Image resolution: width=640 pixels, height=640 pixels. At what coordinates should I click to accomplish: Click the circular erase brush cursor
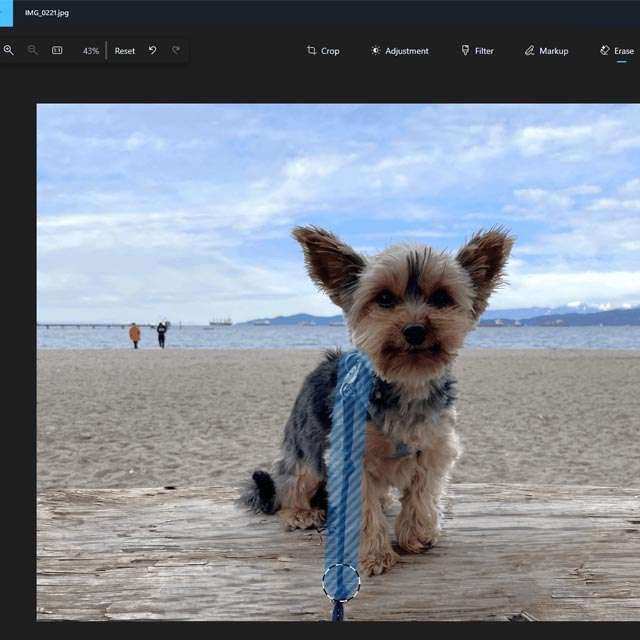coord(341,582)
